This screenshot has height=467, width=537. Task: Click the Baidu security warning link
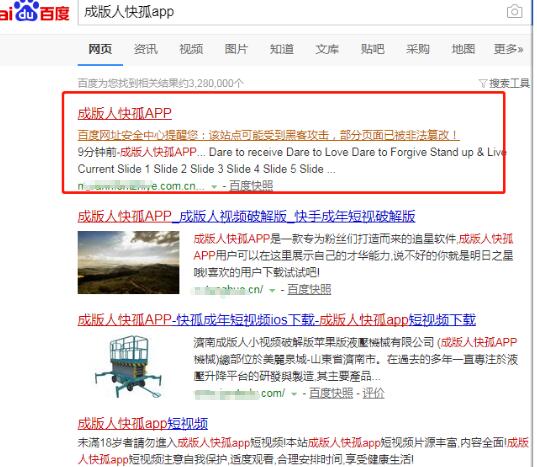268,135
